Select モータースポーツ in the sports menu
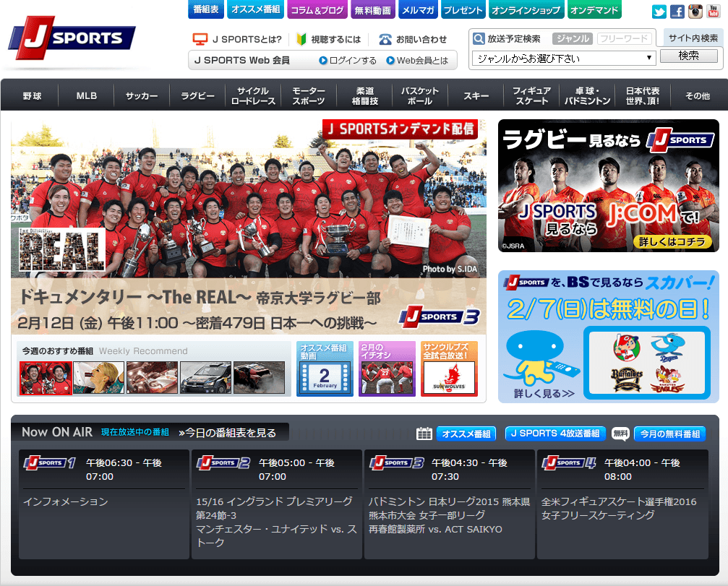 click(309, 95)
